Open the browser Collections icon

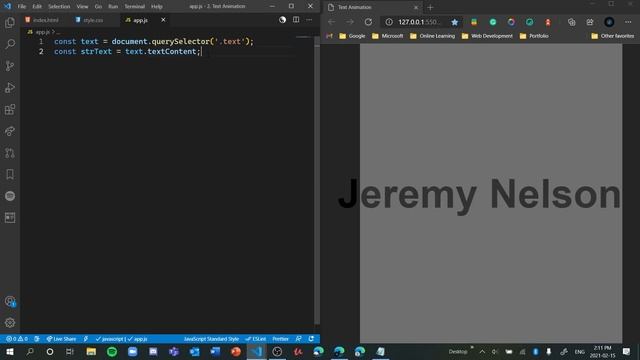point(571,22)
